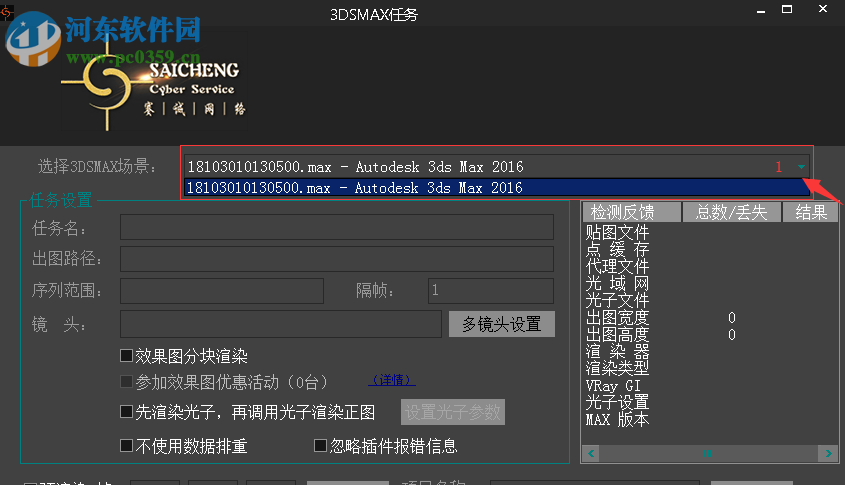
Task: Click the 镜头 input field
Action: pyautogui.click(x=281, y=324)
